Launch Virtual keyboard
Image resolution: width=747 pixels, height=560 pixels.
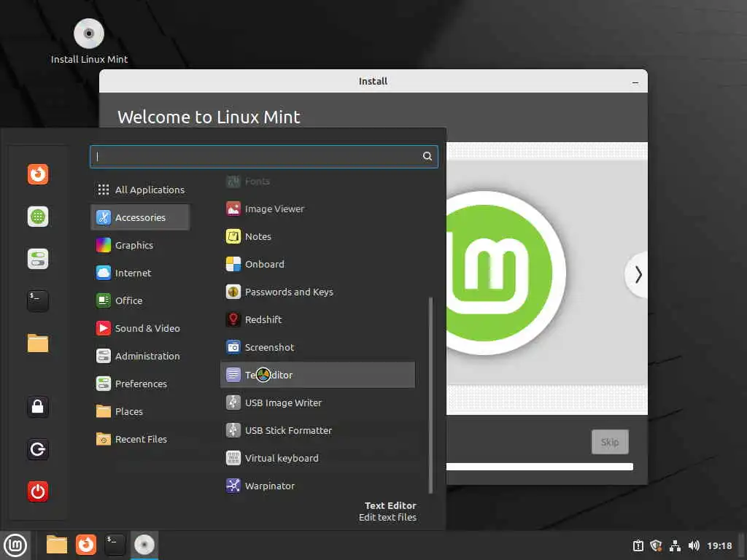[x=317, y=458]
